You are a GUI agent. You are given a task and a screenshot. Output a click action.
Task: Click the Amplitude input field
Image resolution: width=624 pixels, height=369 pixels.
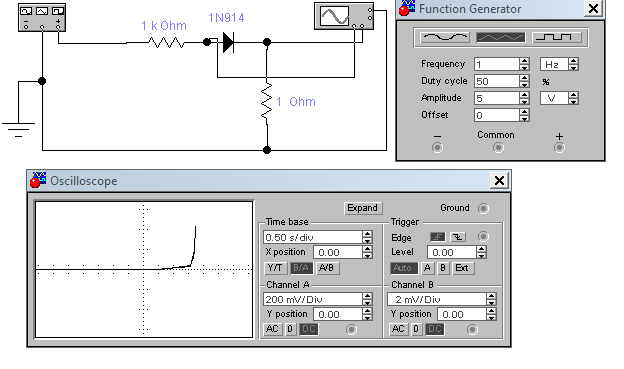pos(497,98)
